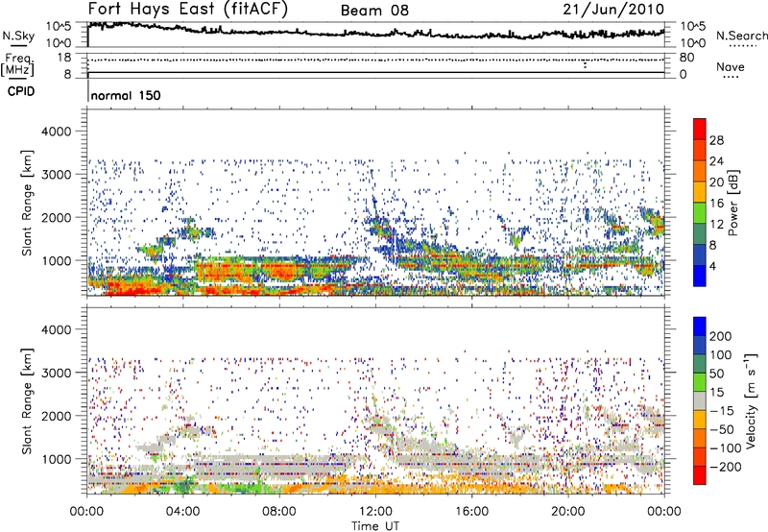The image size is (768, 532).
Task: Click '2000' on the velocity panel range axis
Action: [57, 416]
